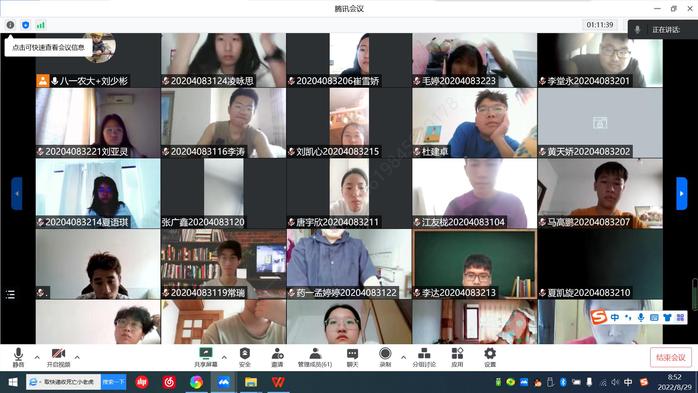Expand video options arrow beside camera

(x=77, y=357)
